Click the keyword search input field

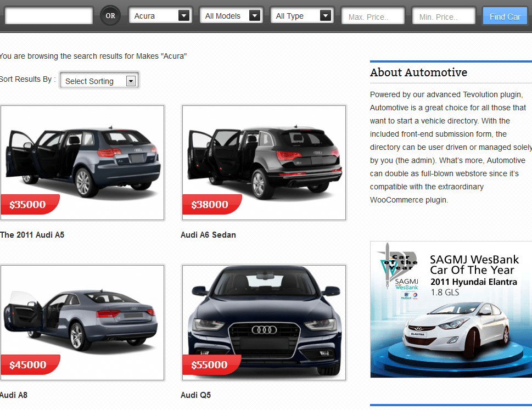49,16
